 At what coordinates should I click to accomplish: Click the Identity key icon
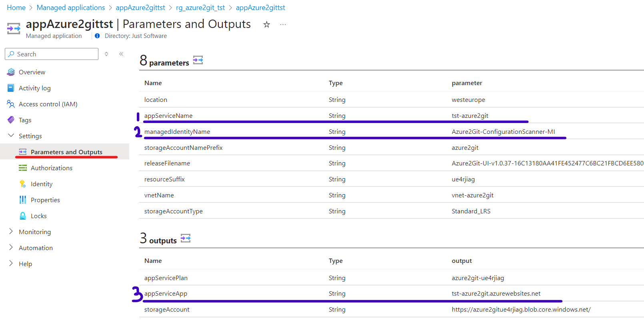pyautogui.click(x=23, y=184)
